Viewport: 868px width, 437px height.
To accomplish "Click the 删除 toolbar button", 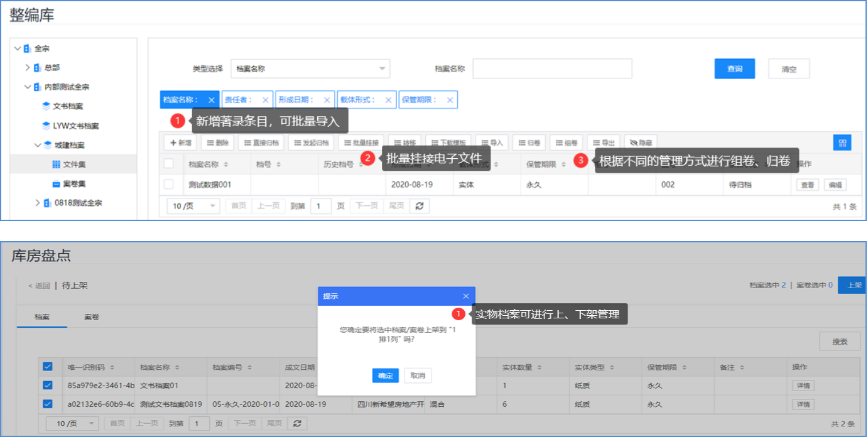I will point(217,143).
